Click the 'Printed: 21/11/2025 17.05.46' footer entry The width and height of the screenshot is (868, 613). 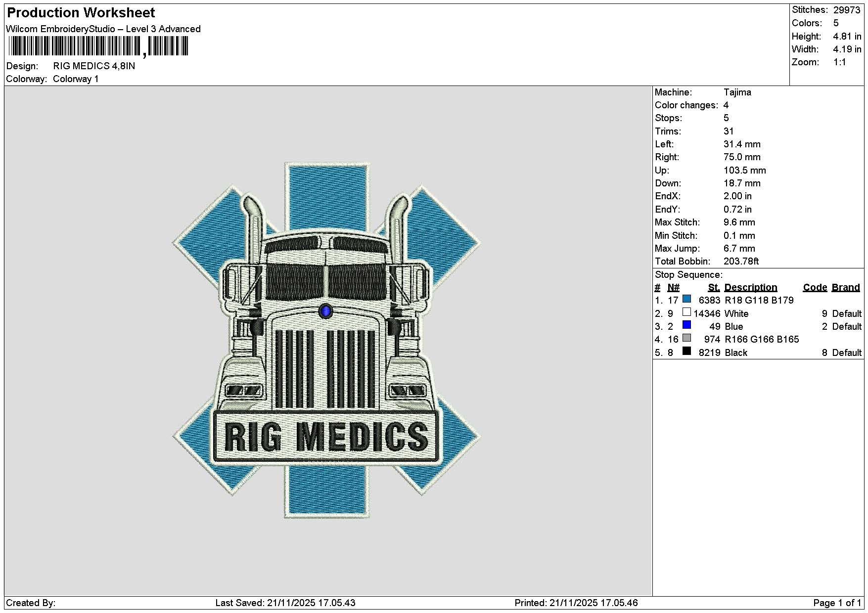tap(576, 603)
